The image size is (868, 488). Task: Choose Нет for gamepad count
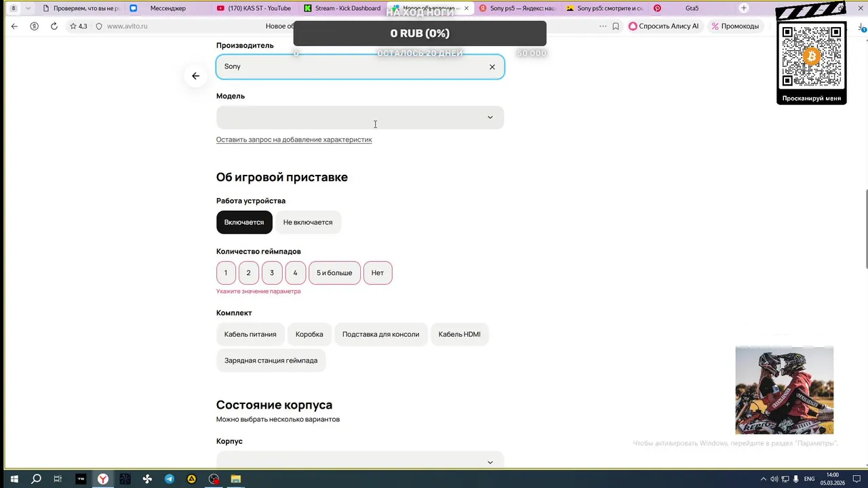click(x=378, y=273)
